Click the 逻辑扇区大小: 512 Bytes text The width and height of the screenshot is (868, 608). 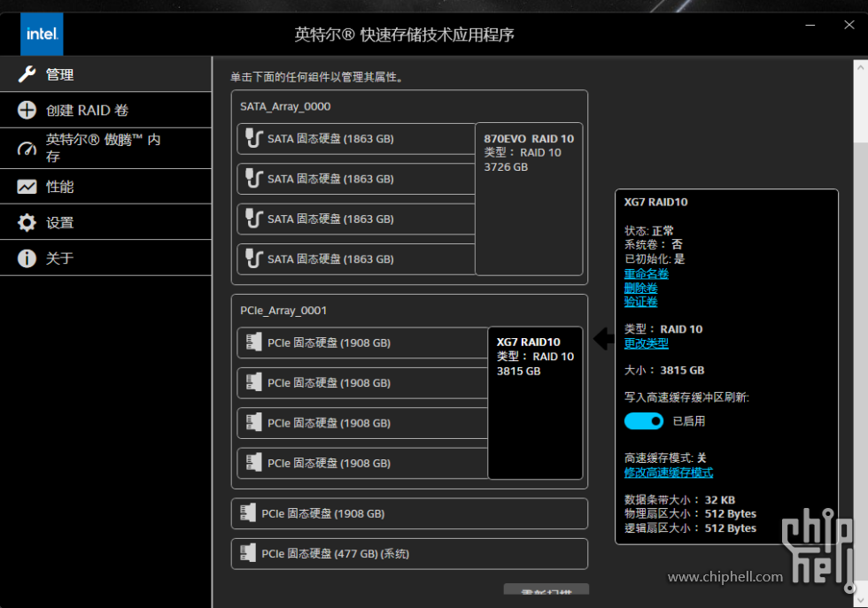[x=690, y=527]
